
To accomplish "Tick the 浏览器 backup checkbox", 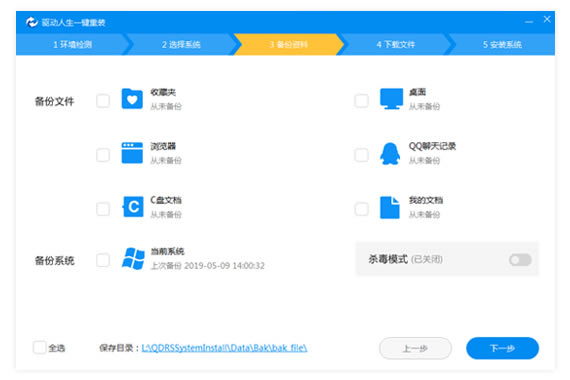I will (103, 155).
